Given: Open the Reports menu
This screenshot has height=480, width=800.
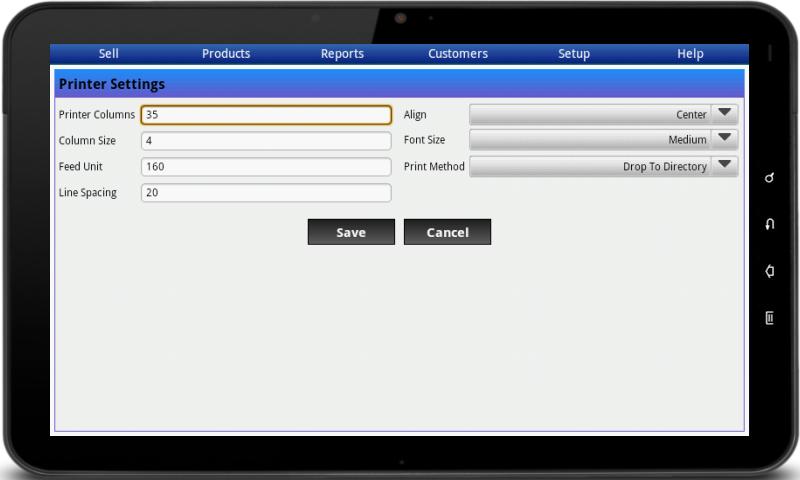Looking at the screenshot, I should point(342,54).
